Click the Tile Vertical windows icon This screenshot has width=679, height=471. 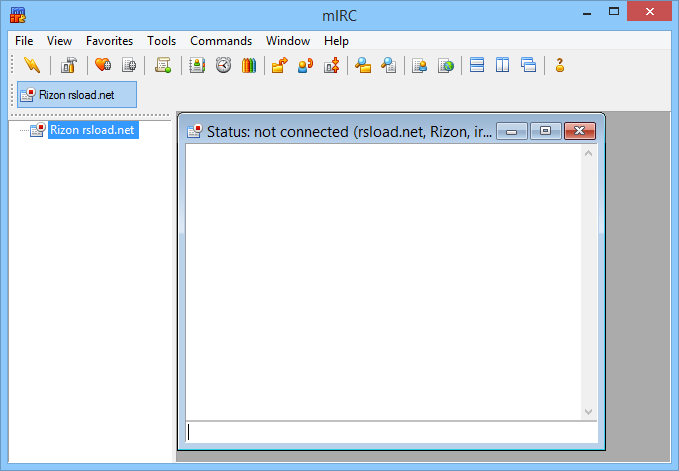coord(503,66)
